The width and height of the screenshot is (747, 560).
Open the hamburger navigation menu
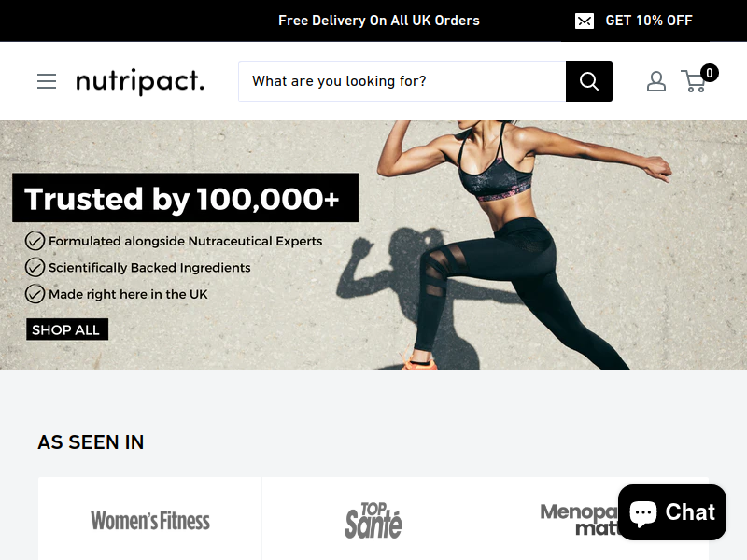pos(47,81)
